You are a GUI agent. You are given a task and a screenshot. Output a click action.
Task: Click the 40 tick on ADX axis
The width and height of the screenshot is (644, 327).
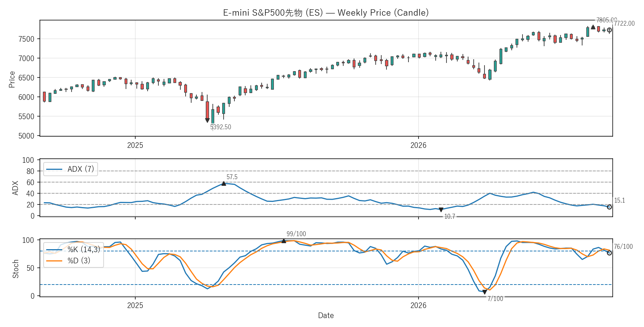pos(30,194)
